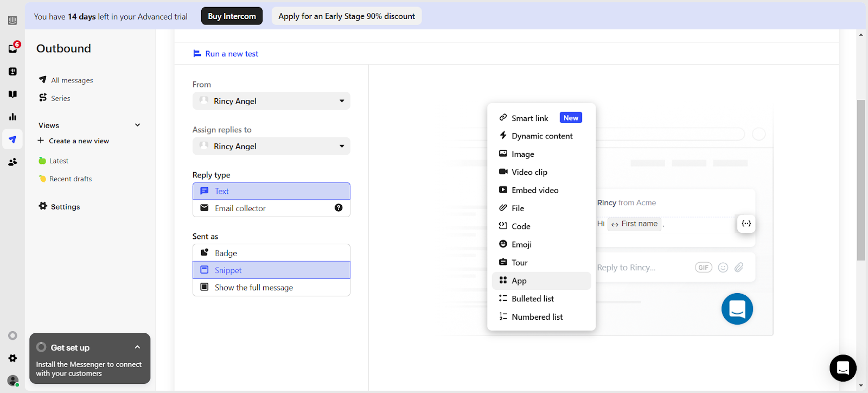Choose Dynamic content from insert menu

(541, 136)
